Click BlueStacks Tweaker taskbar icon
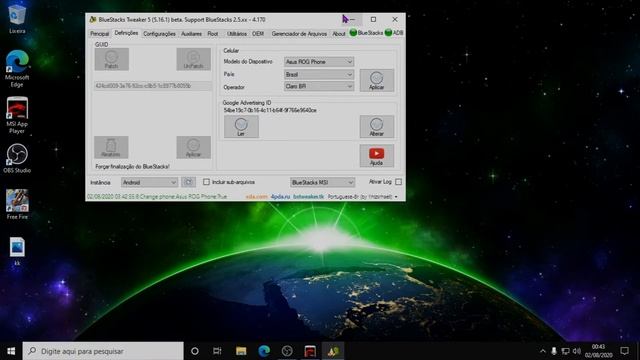 pyautogui.click(x=333, y=351)
